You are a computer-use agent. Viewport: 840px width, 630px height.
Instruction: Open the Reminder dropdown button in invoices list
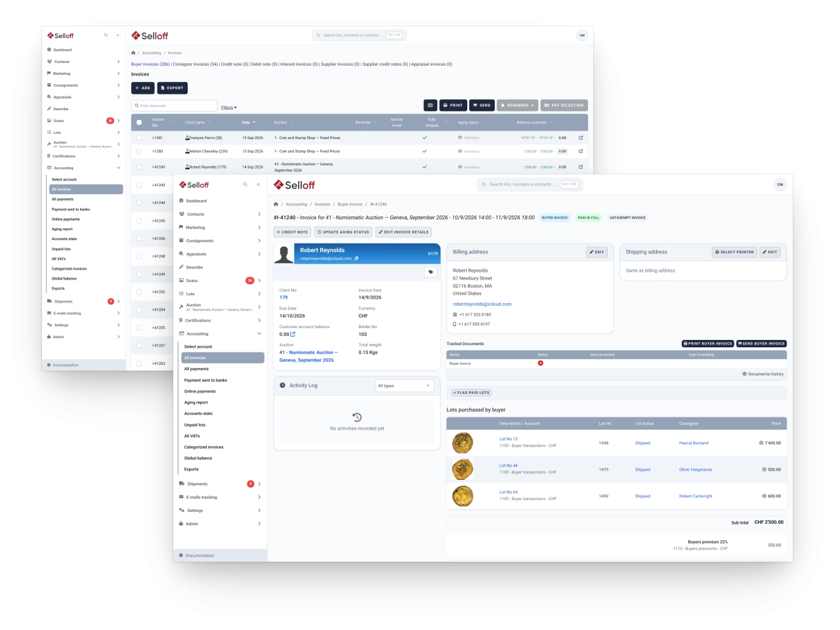tap(517, 105)
